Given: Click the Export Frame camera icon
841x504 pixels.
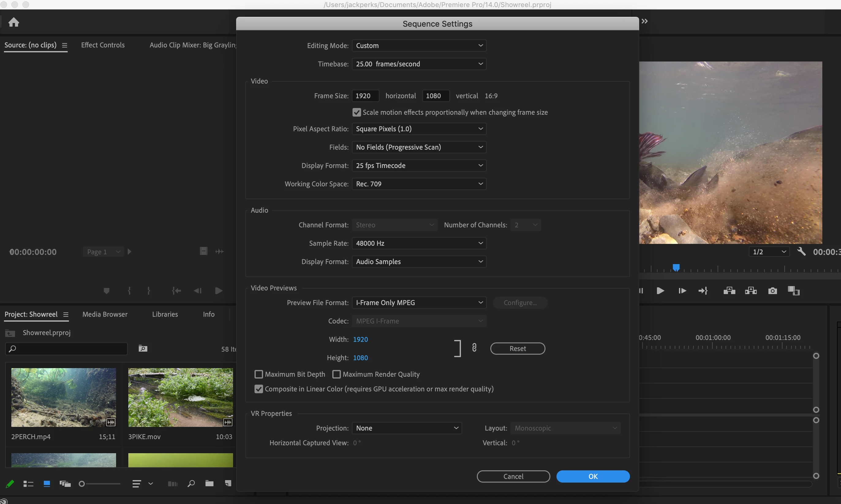Looking at the screenshot, I should tap(772, 291).
